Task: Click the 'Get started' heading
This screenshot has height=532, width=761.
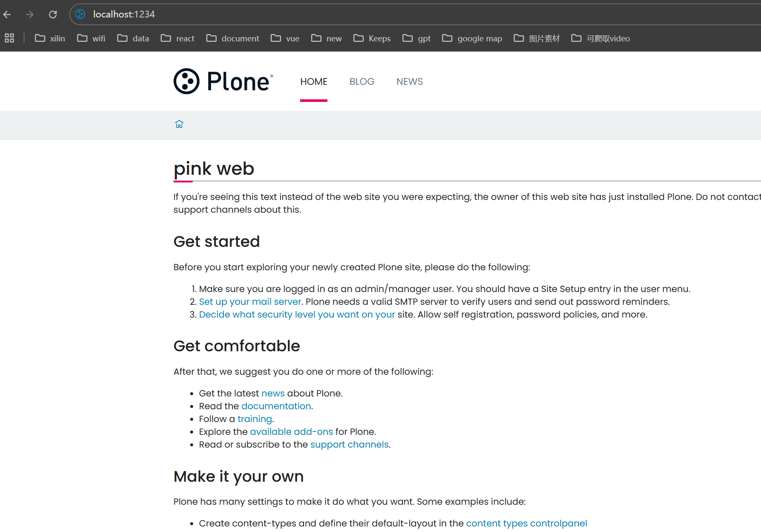Action: [x=217, y=242]
